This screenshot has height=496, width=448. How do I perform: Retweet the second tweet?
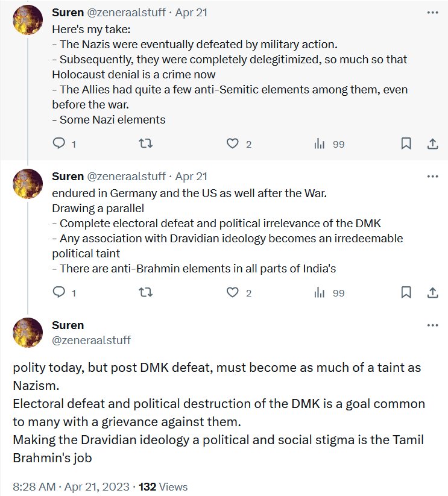click(146, 292)
